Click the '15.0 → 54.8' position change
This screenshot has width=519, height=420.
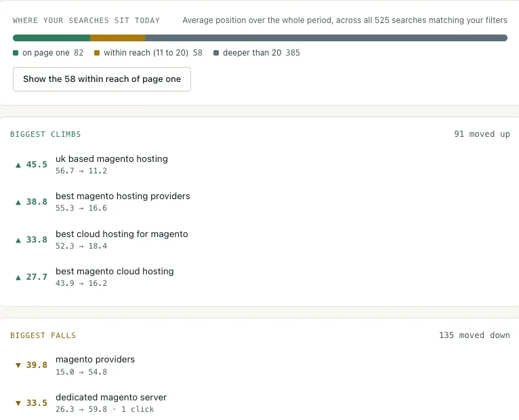81,372
